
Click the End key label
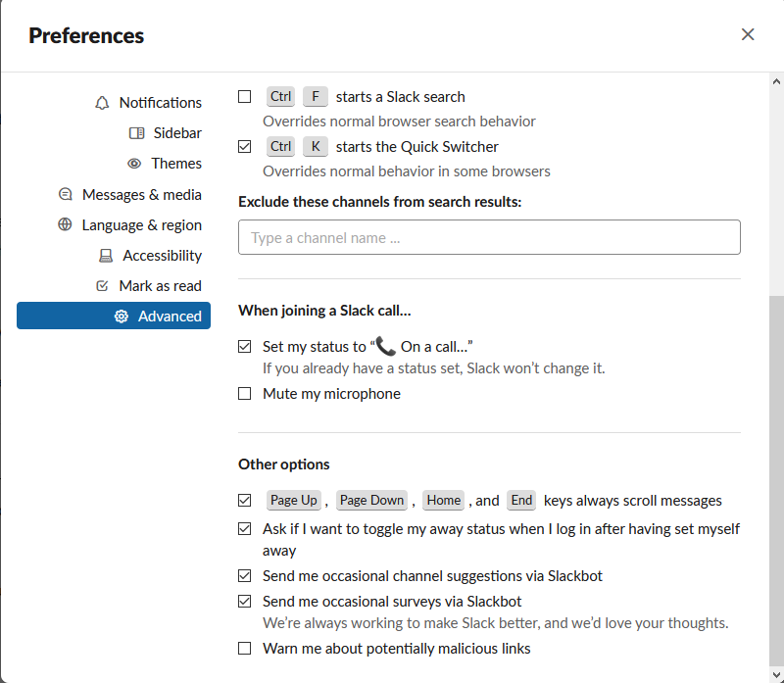521,500
